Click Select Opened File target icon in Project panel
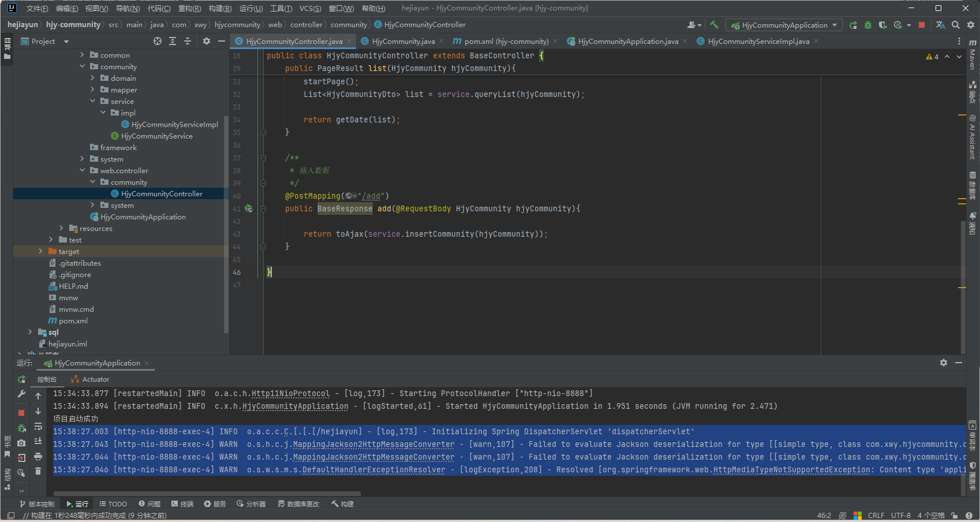The width and height of the screenshot is (980, 522). click(x=158, y=41)
